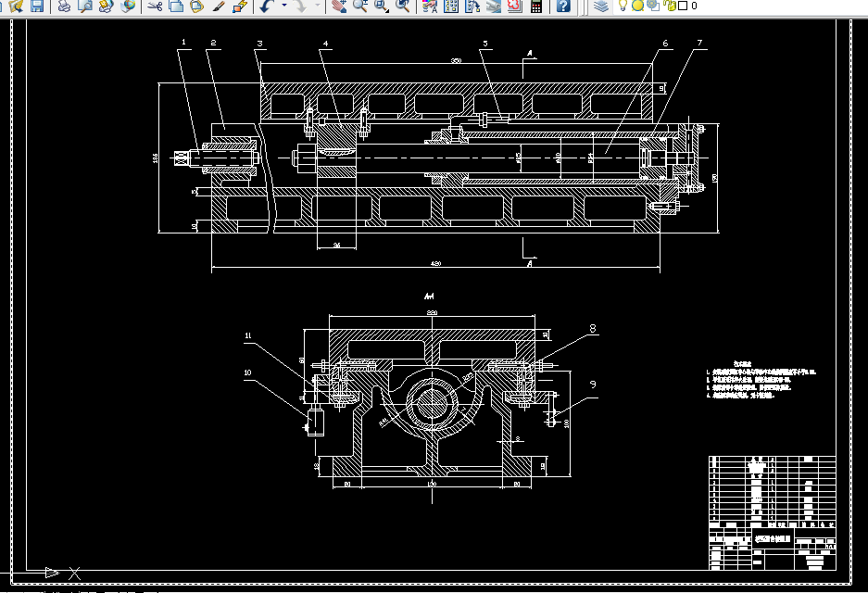Launch the QuickCalc calculator
This screenshot has height=593, width=868.
(535, 6)
